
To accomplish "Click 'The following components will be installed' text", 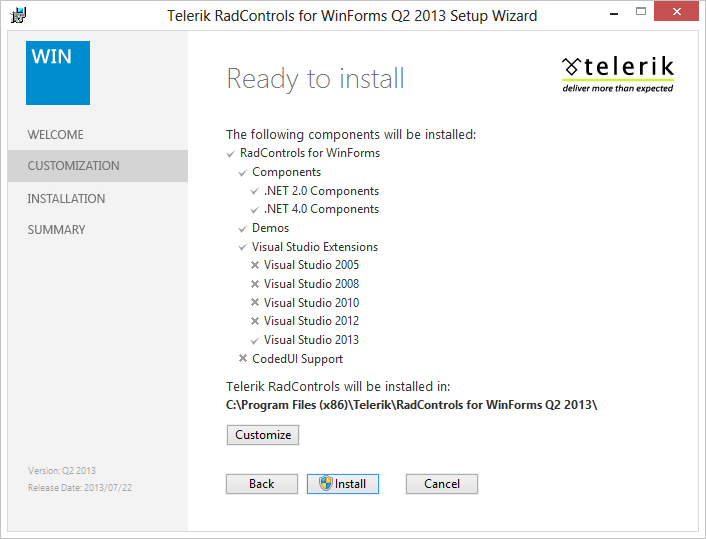I will click(x=351, y=134).
